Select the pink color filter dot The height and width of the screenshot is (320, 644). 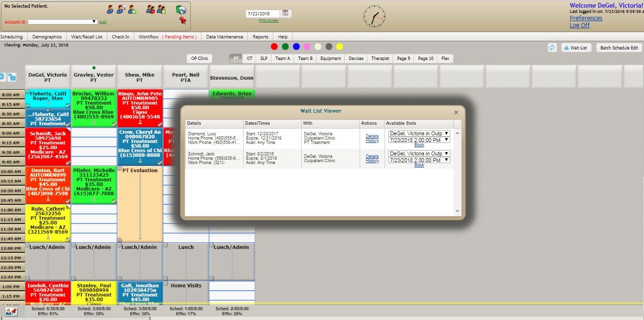point(307,47)
